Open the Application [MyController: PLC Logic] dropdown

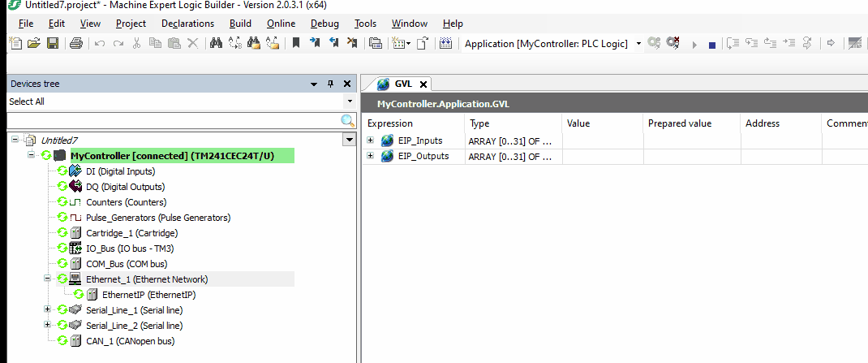click(x=638, y=44)
